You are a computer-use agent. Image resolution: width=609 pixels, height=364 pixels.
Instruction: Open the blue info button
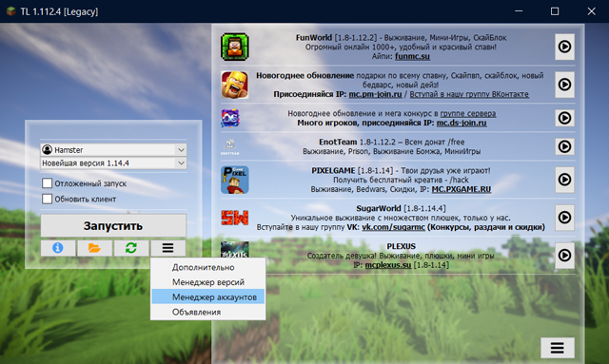(x=58, y=248)
